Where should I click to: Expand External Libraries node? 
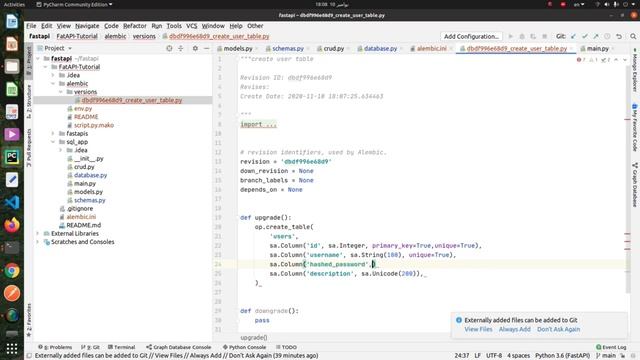[38, 233]
